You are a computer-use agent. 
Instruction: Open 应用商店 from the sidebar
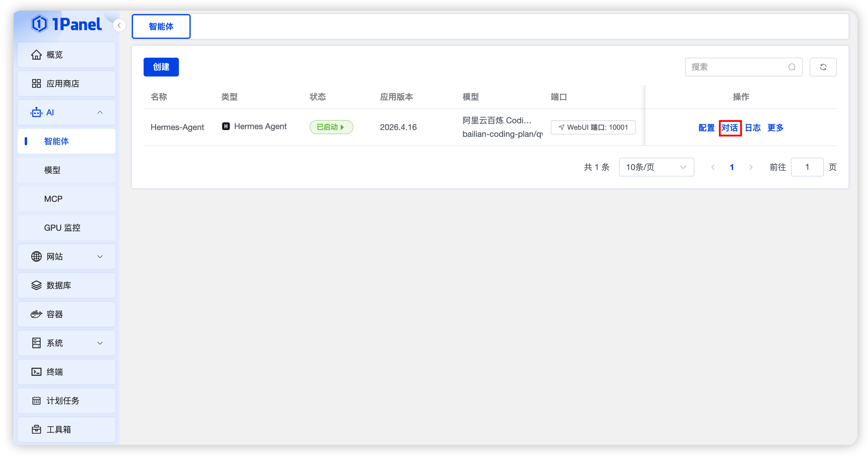tap(66, 84)
